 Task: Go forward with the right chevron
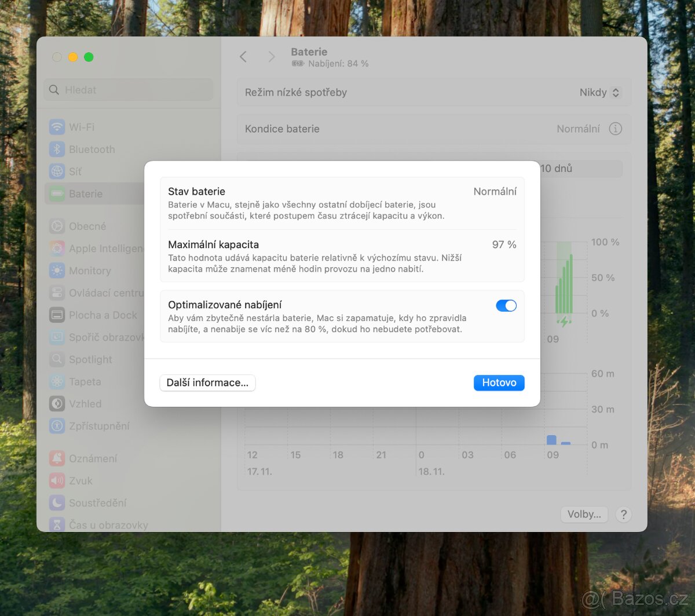pos(271,57)
